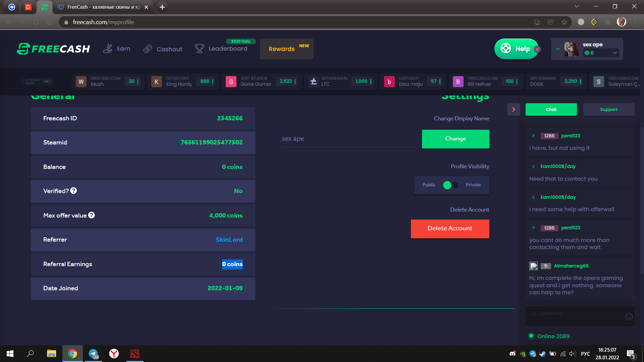Click the DOGE withdrawal ticker card

pyautogui.click(x=556, y=81)
